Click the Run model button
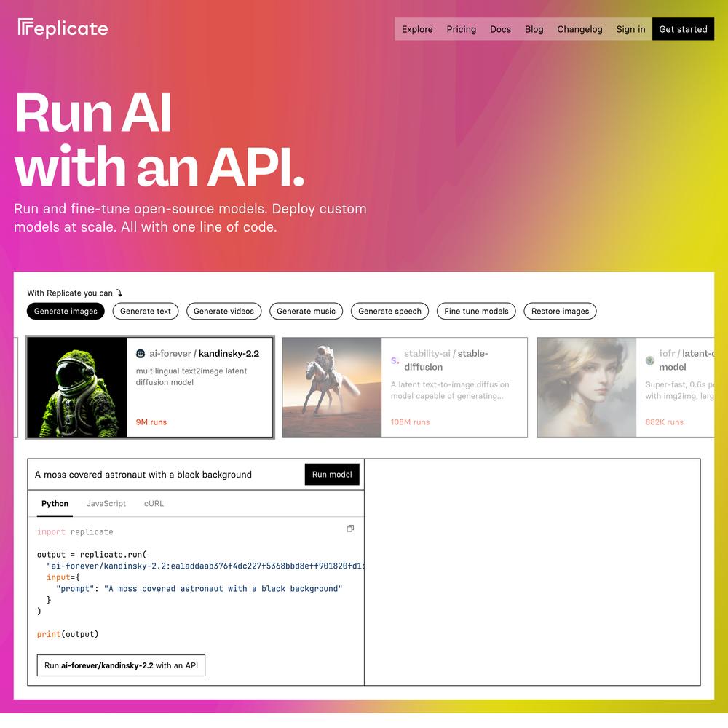The height and width of the screenshot is (728, 728). click(x=332, y=475)
